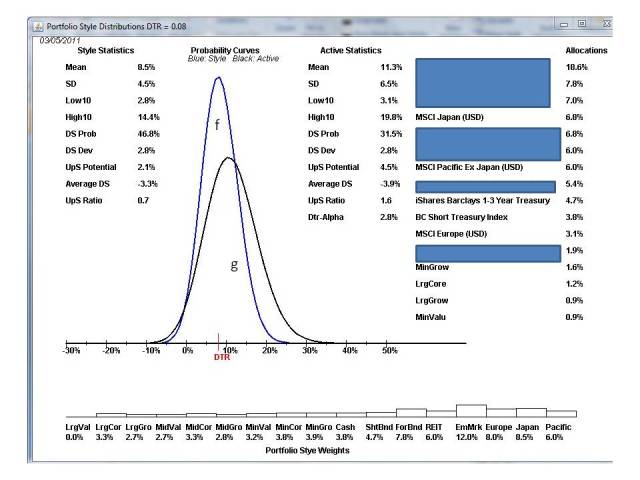Click thin blue bar above iShares Barclays
The height and width of the screenshot is (480, 640).
point(484,186)
